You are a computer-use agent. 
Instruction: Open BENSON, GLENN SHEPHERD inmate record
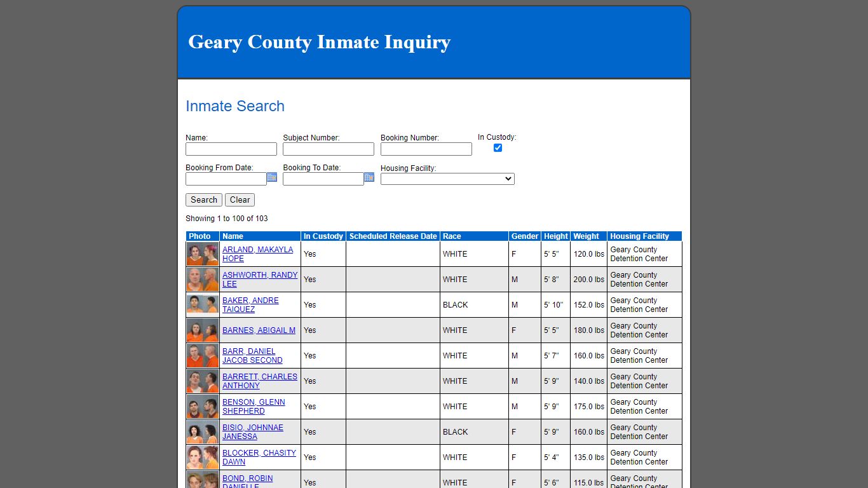tap(254, 407)
